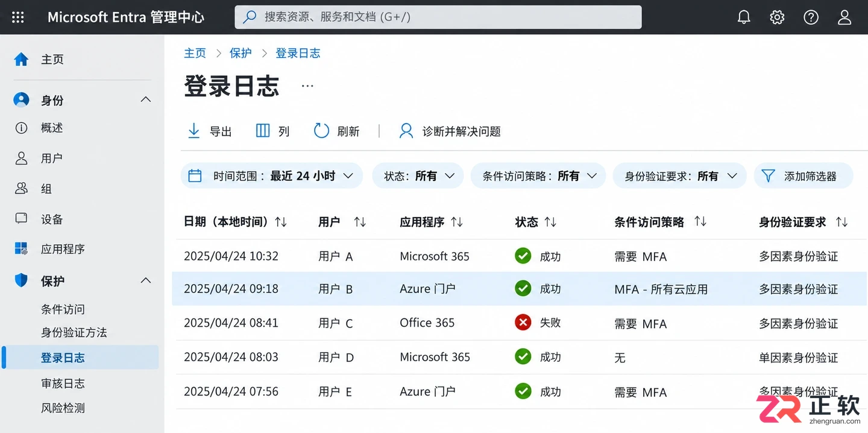Open the app launcher waffle grid
This screenshot has height=433, width=868.
[x=18, y=17]
